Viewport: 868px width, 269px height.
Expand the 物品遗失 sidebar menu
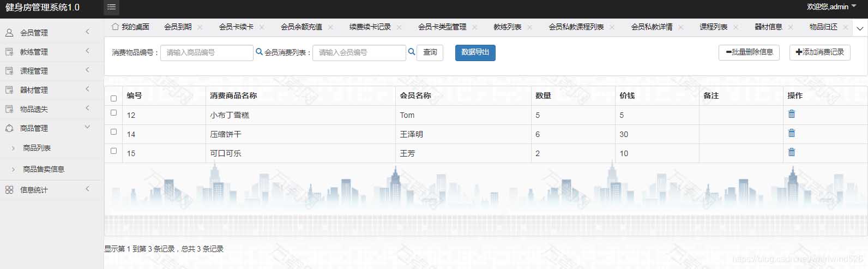87,108
